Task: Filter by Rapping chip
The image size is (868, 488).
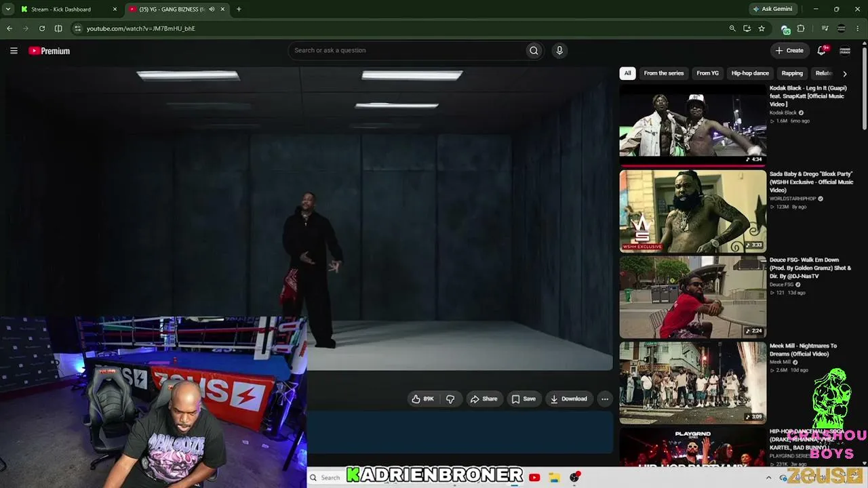Action: (x=792, y=73)
